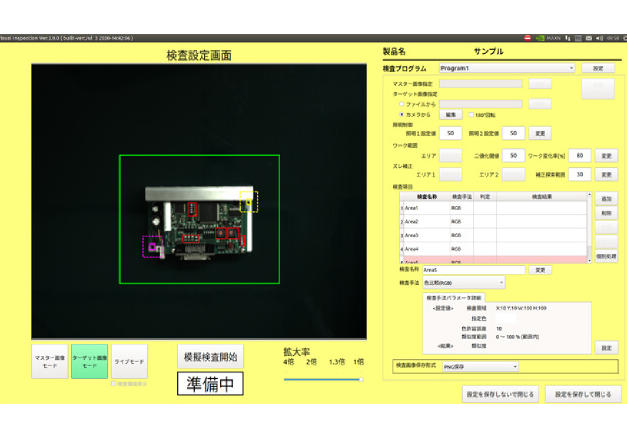
Task: Click the yellow inspection region on the image
Action: [x=248, y=201]
